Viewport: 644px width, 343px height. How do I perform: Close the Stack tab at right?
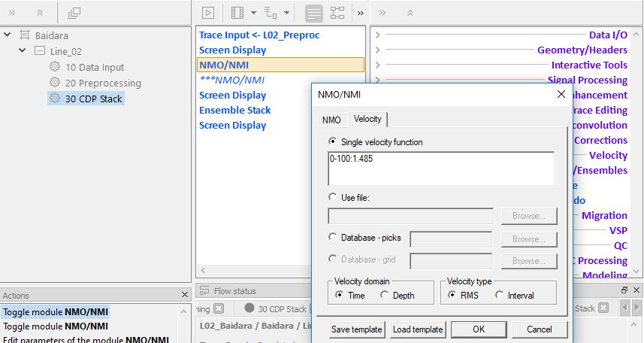click(603, 308)
